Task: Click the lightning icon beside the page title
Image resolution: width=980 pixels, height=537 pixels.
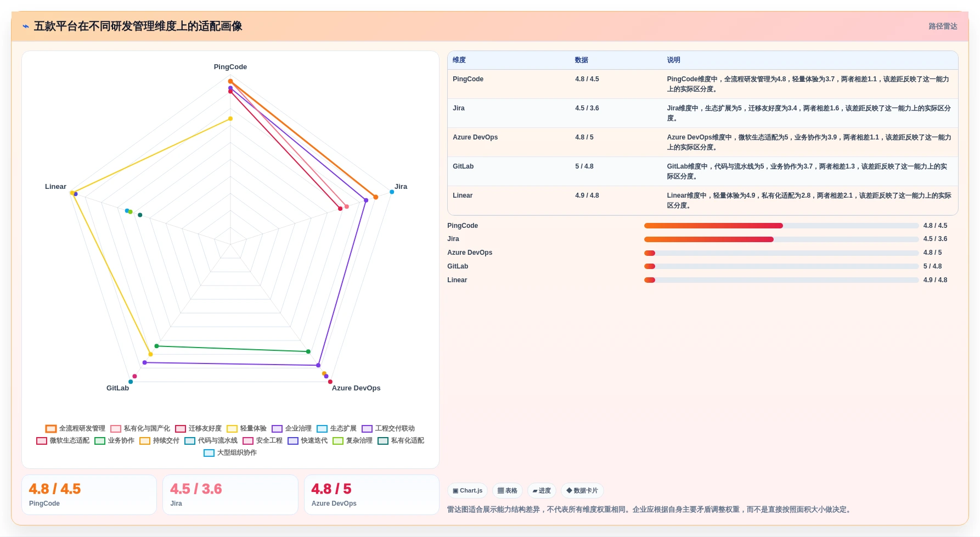Action: point(26,26)
